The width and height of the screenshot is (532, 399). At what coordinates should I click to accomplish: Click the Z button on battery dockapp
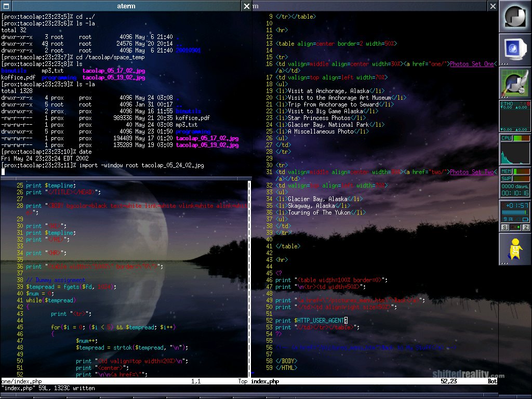[526, 228]
